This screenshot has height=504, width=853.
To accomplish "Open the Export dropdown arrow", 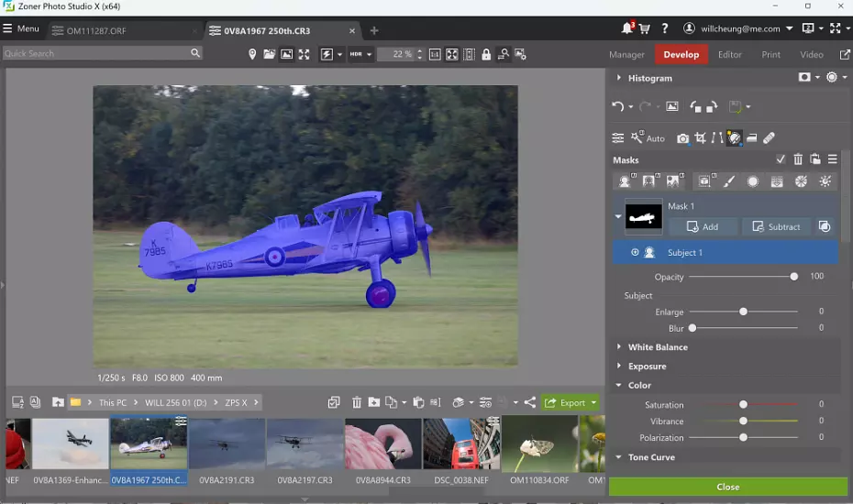I will tap(593, 403).
